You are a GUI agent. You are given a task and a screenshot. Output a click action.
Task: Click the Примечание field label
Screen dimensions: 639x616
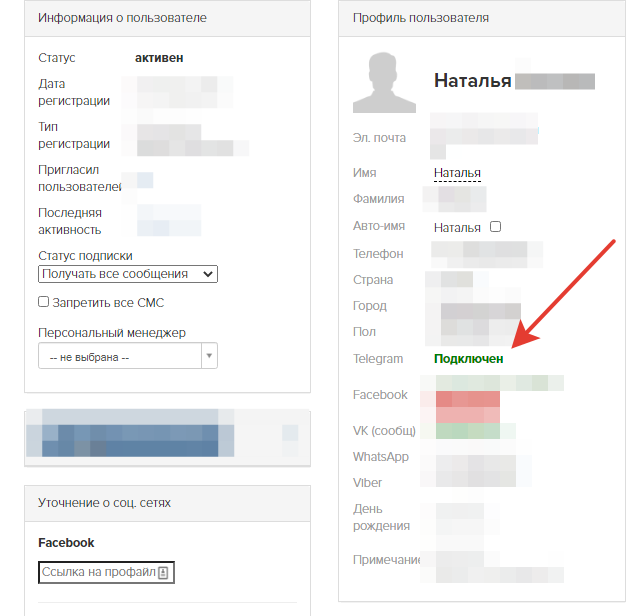click(386, 560)
